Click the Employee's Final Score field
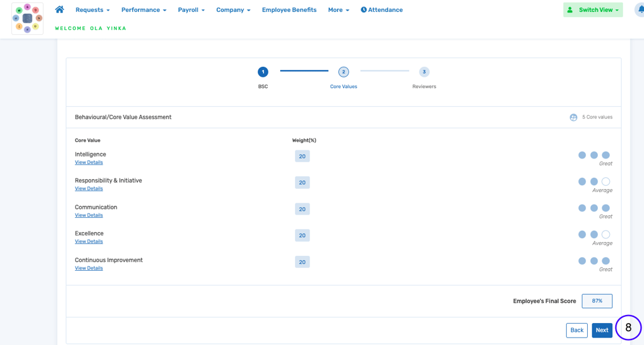The width and height of the screenshot is (644, 345). coord(597,301)
